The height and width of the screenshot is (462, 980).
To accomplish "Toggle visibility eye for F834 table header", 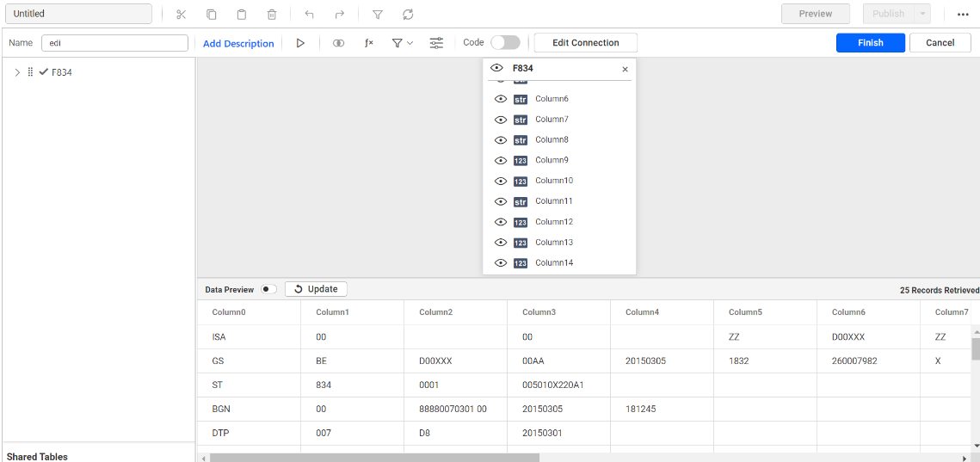I will pos(496,68).
